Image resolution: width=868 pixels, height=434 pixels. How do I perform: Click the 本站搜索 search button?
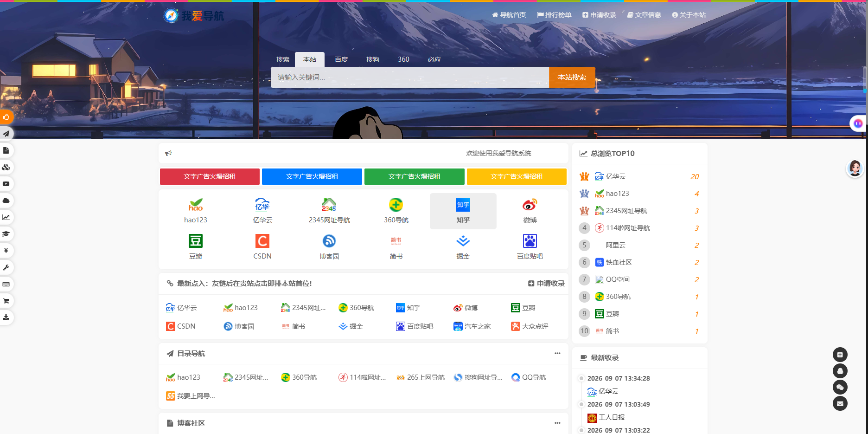[572, 78]
